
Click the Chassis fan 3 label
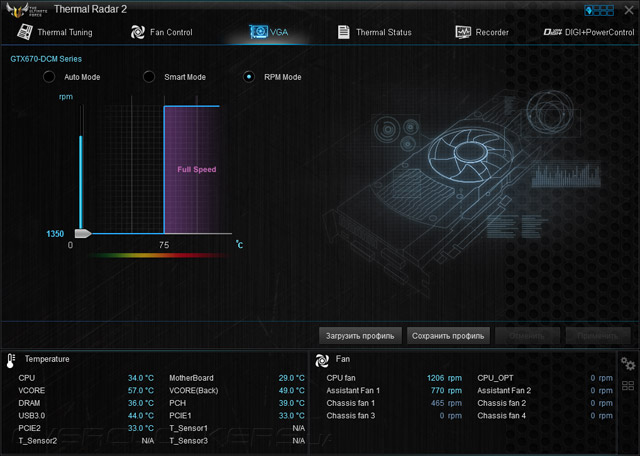coord(351,416)
